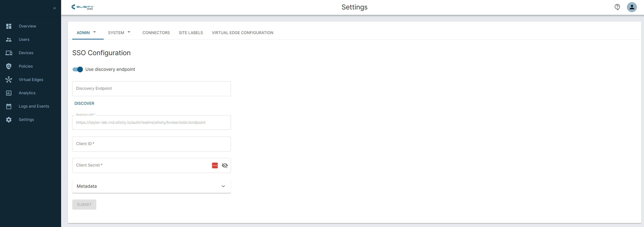Open the SYSTEM tab dropdown arrow

click(129, 32)
